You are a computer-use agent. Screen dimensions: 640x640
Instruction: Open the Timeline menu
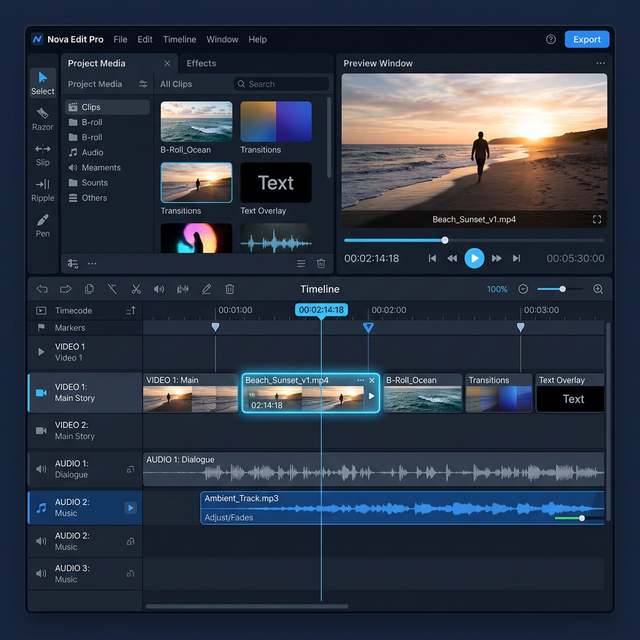coord(179,40)
